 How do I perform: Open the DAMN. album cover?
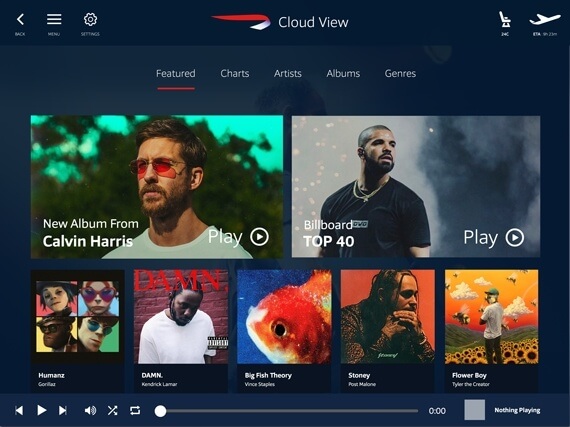[x=181, y=317]
